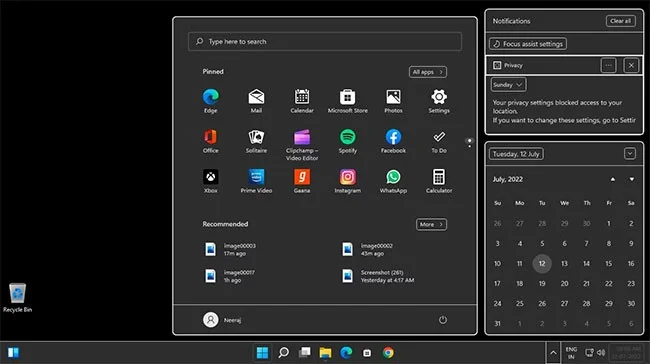650x364 pixels.
Task: Show hidden icons in the system tray
Action: tap(553, 353)
